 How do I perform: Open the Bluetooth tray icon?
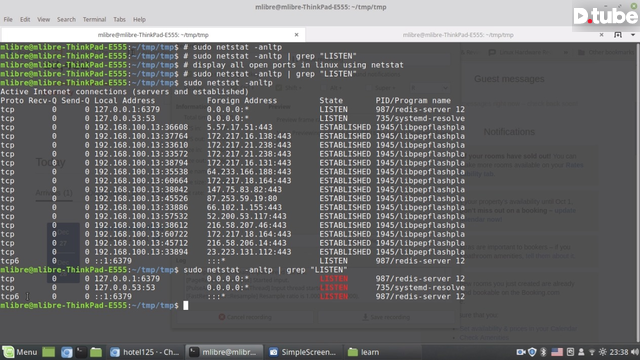click(543, 352)
